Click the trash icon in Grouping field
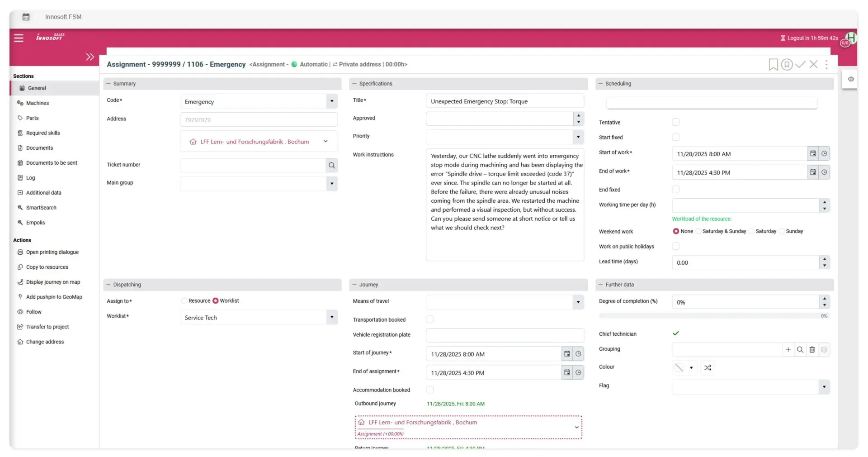 tap(812, 350)
